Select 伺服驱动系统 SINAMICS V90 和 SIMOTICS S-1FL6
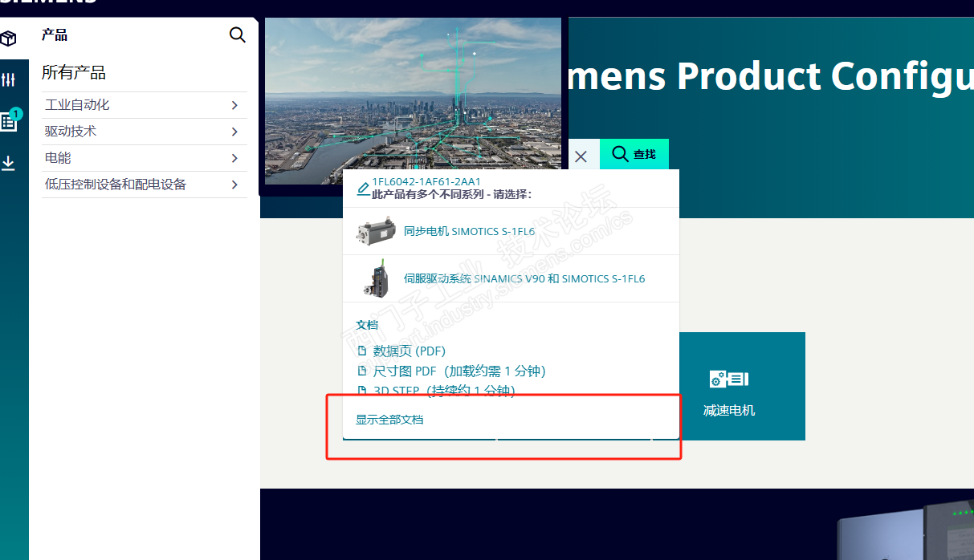This screenshot has height=560, width=974. (x=524, y=278)
